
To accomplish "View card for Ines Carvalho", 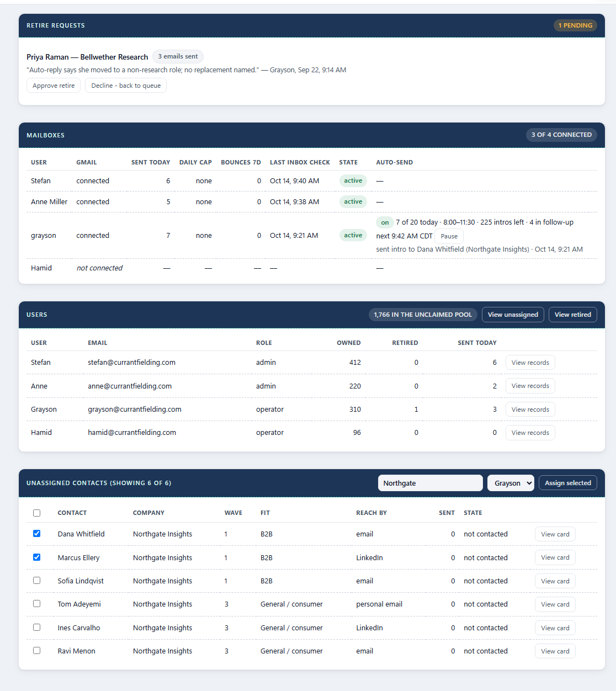I will 555,628.
